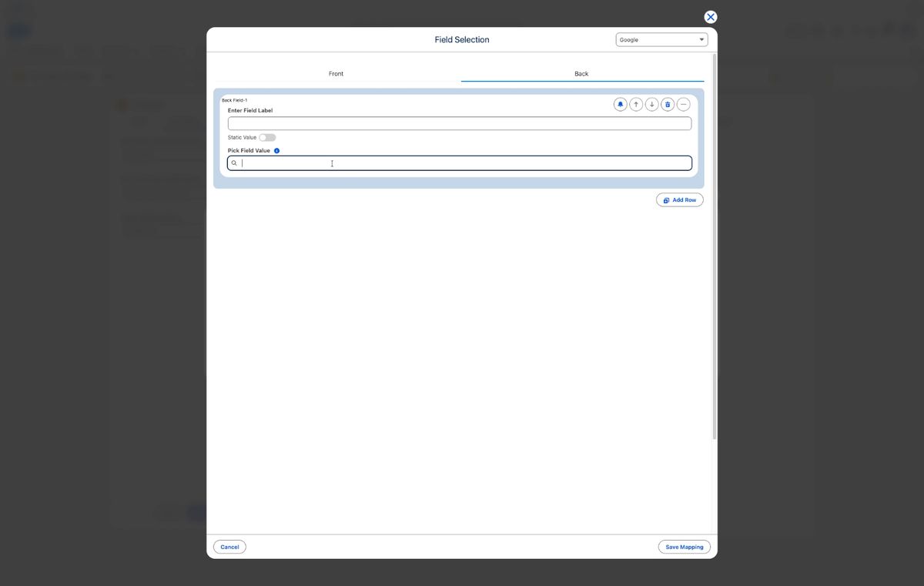Move Back Field-1 down with the arrow icon
This screenshot has width=924, height=586.
click(651, 105)
